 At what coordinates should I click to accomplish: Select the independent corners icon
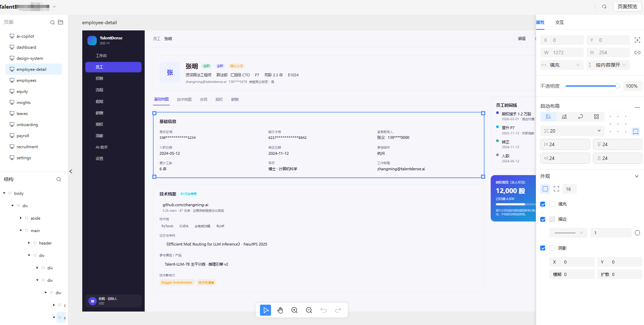click(556, 189)
